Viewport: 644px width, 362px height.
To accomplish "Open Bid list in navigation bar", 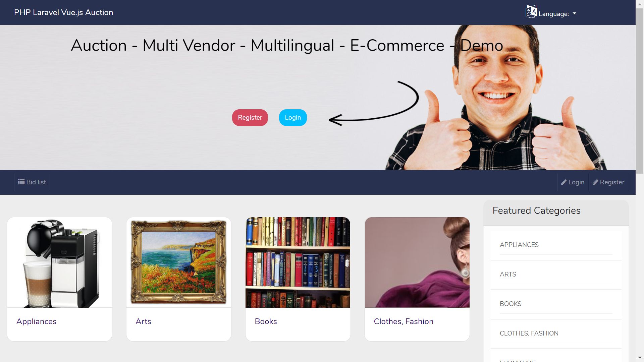I will [x=32, y=182].
